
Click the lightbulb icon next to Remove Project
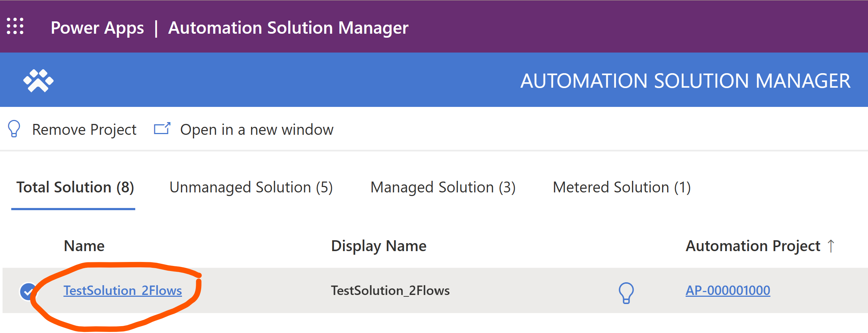(x=14, y=129)
